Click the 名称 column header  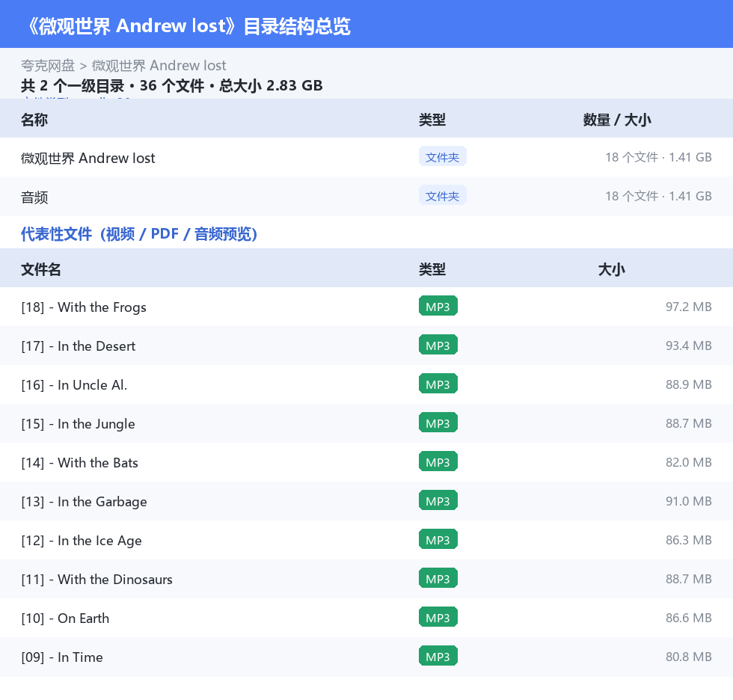tap(34, 120)
